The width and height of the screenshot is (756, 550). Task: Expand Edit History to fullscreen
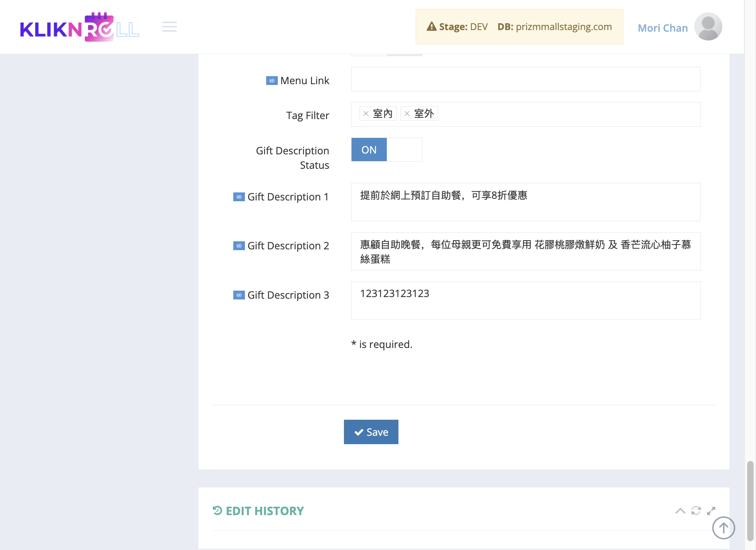[x=711, y=511]
